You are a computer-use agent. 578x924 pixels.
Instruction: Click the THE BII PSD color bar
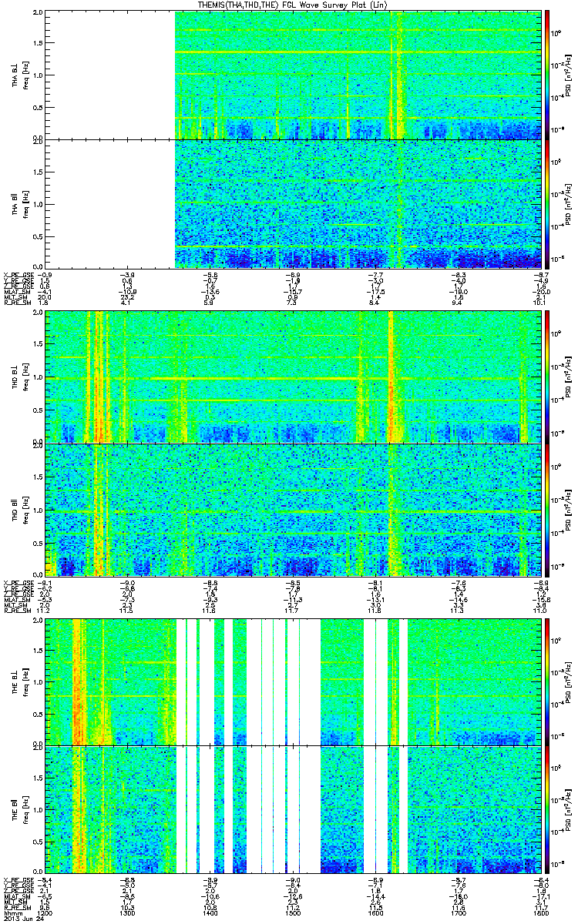[x=547, y=809]
